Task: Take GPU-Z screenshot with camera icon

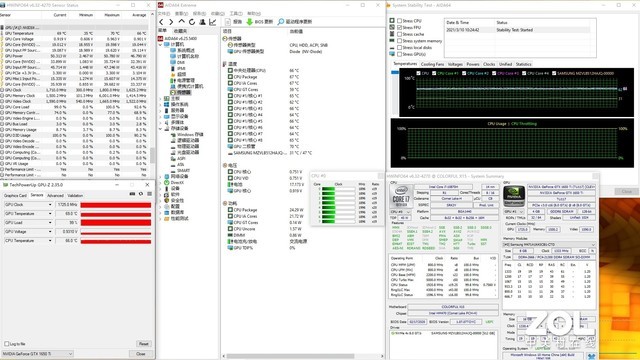Action: pyautogui.click(x=132, y=194)
